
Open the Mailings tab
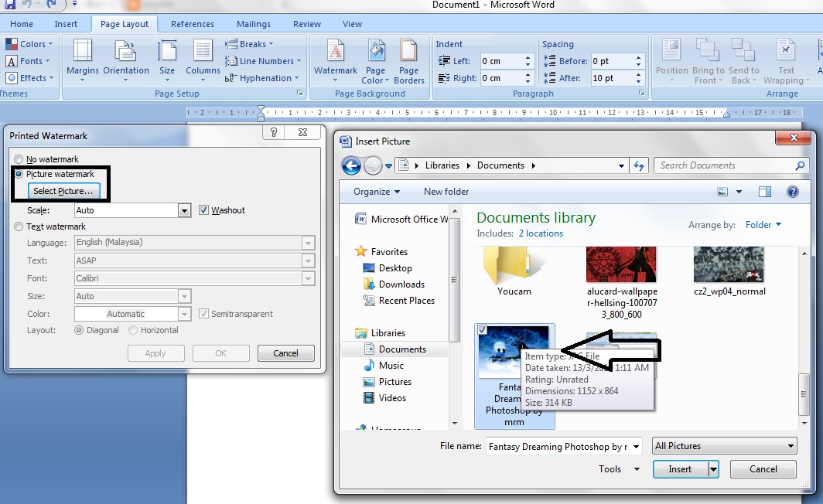(253, 23)
